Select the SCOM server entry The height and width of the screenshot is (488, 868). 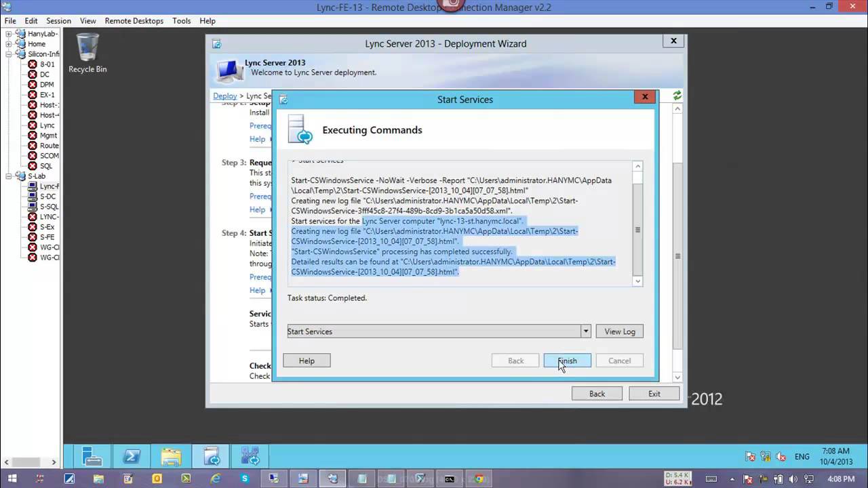(49, 156)
